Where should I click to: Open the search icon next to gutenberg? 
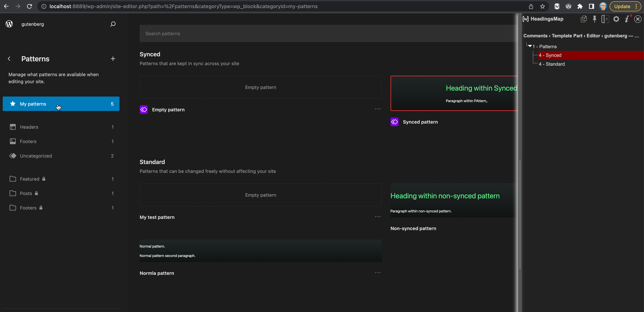coord(113,24)
